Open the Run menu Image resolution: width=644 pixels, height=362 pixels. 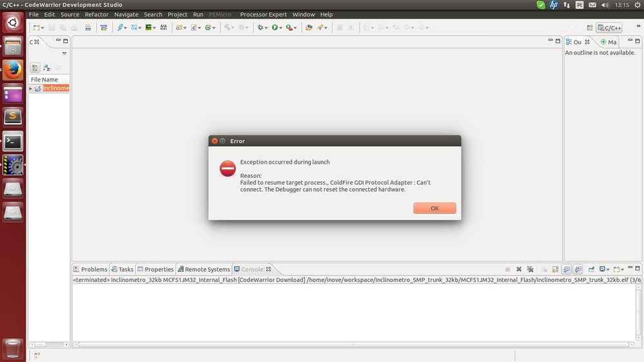pyautogui.click(x=198, y=14)
